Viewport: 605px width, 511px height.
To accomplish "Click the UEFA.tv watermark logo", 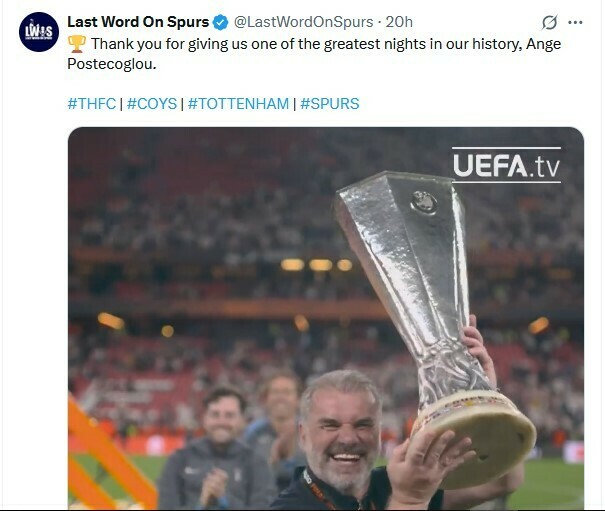I will tap(506, 165).
